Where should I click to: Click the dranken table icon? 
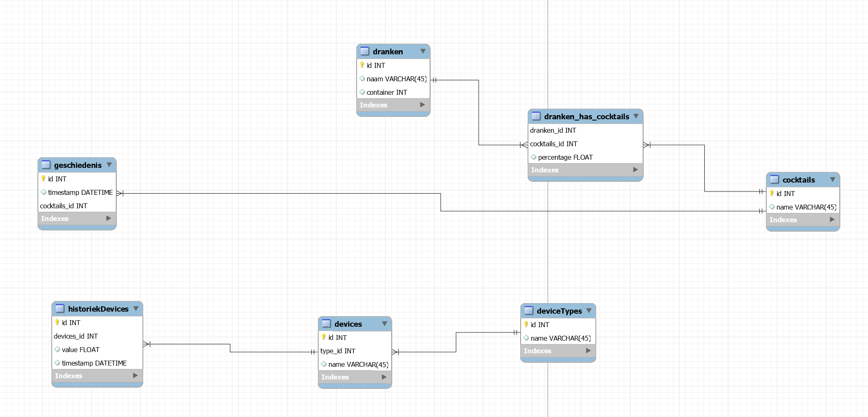click(x=364, y=51)
